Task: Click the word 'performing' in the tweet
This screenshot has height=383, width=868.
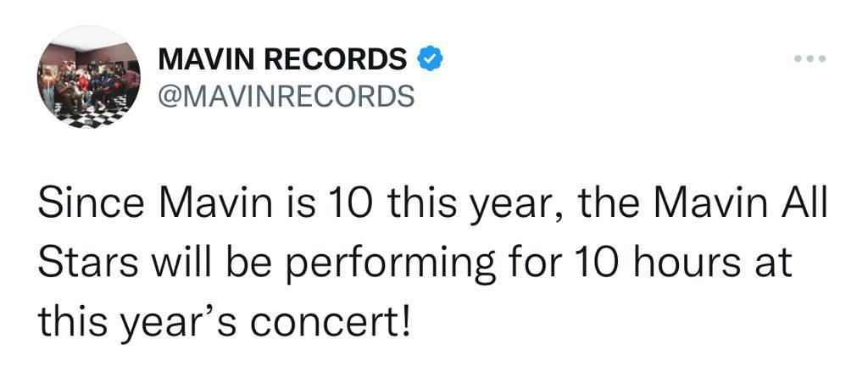Action: (x=390, y=264)
